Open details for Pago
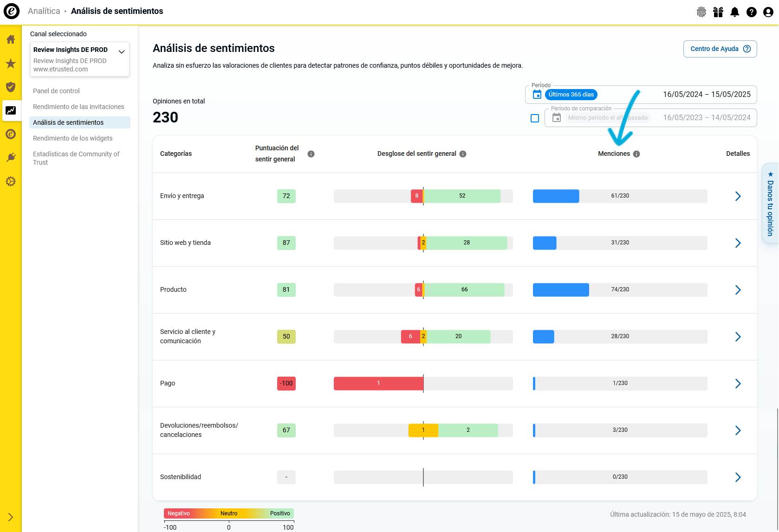Viewport: 779px width, 532px height. click(738, 384)
